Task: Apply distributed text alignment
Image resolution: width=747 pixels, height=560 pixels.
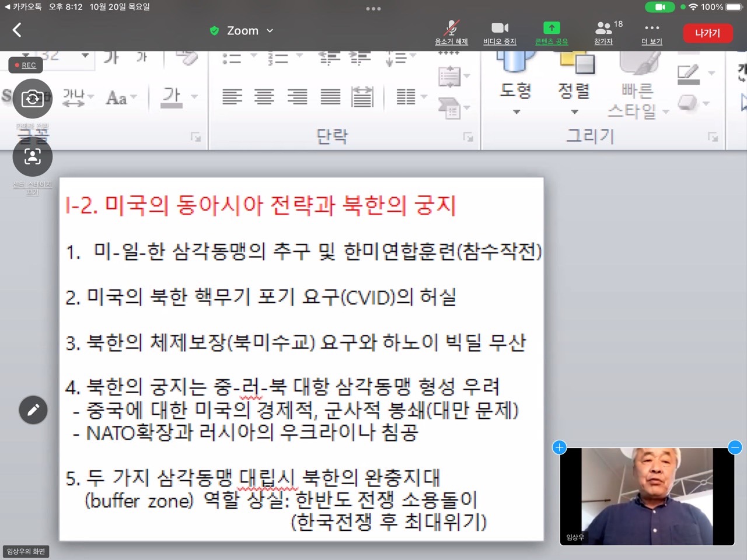Action: [362, 97]
